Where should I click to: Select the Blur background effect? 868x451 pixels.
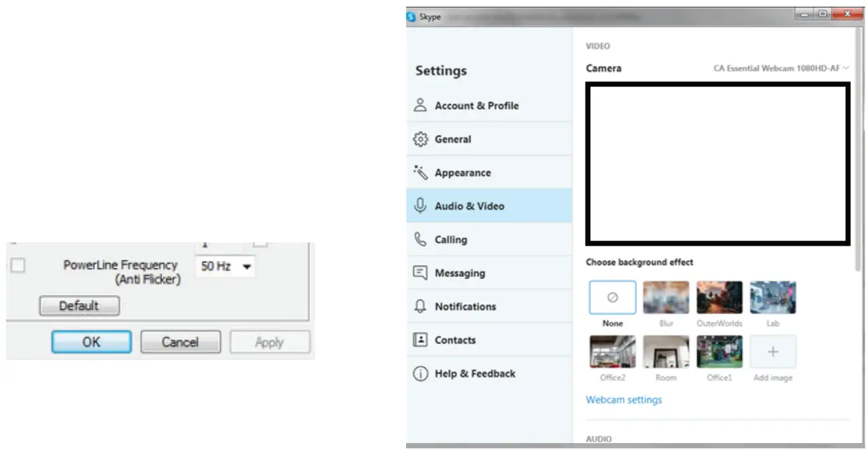(666, 298)
